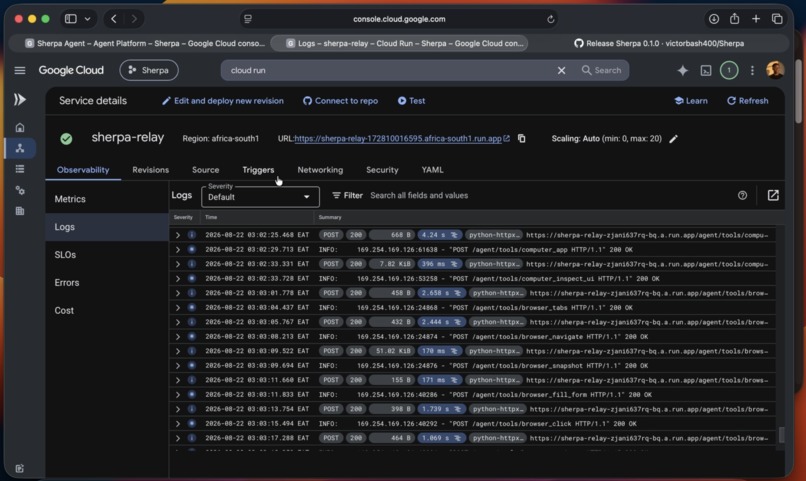Image resolution: width=806 pixels, height=481 pixels.
Task: Click the browser_fill_form log line
Action: 473,395
